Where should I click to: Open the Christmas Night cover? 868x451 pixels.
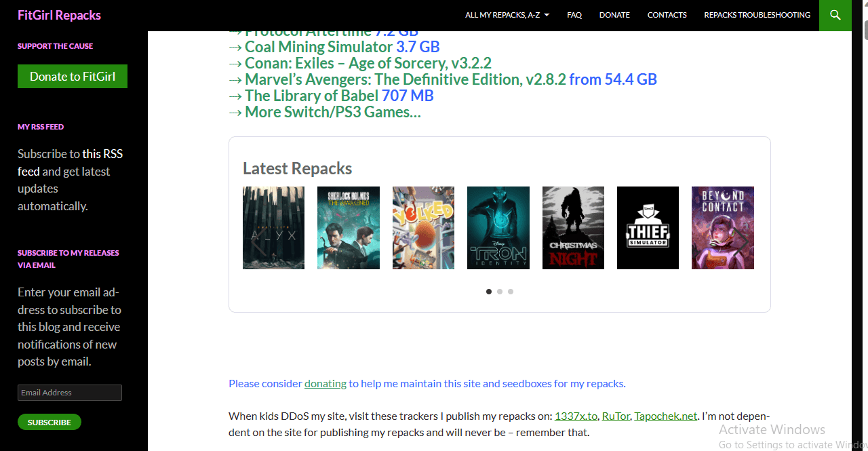tap(573, 228)
